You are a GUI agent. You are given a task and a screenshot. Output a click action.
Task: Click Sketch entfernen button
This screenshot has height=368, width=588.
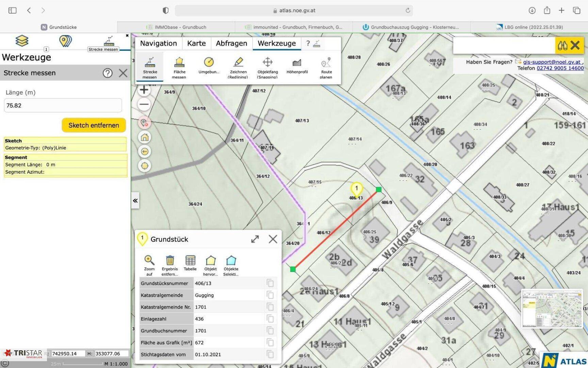click(94, 125)
